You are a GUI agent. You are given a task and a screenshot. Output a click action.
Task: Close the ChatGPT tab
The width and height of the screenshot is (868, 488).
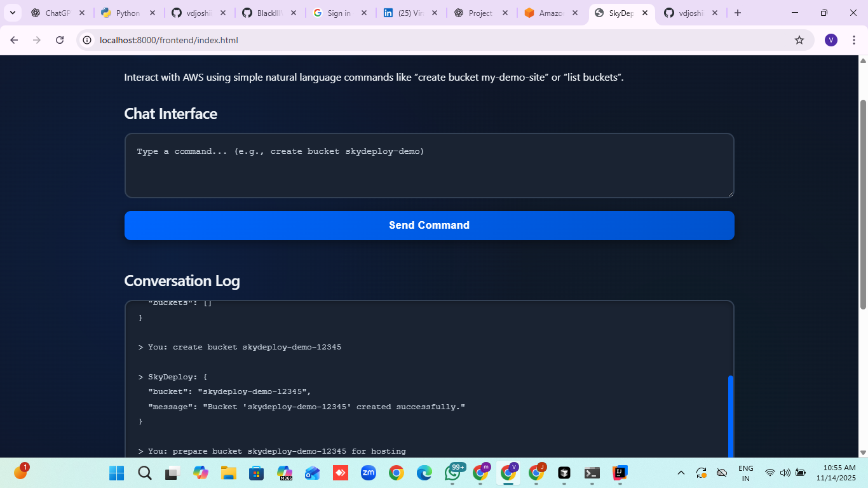coord(82,13)
